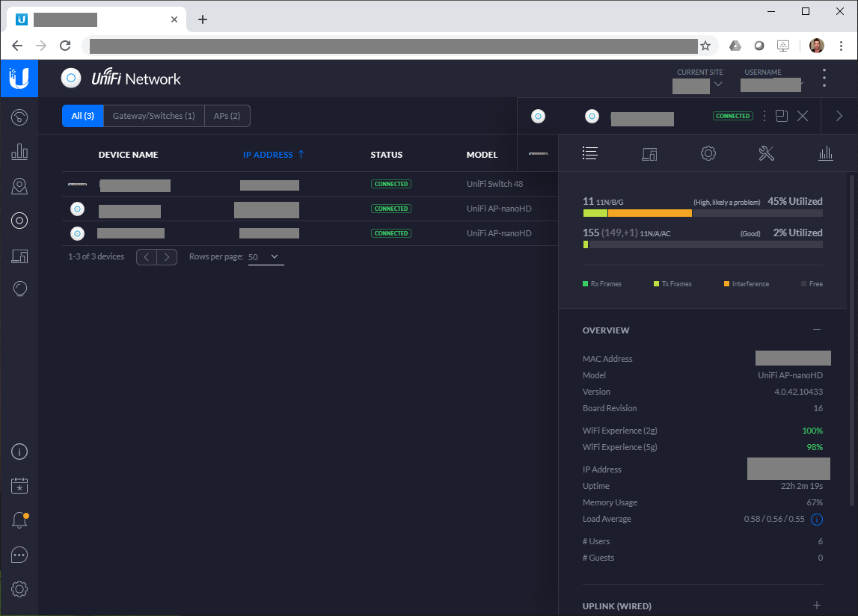858x616 pixels.
Task: Open Alerts bell icon in sidebar
Action: coord(19,520)
